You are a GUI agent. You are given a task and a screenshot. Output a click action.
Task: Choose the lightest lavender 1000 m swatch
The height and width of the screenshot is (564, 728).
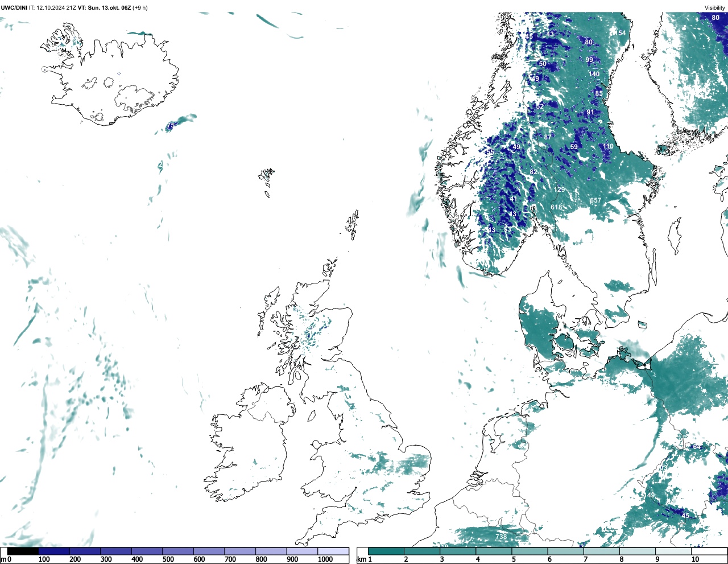(x=333, y=551)
